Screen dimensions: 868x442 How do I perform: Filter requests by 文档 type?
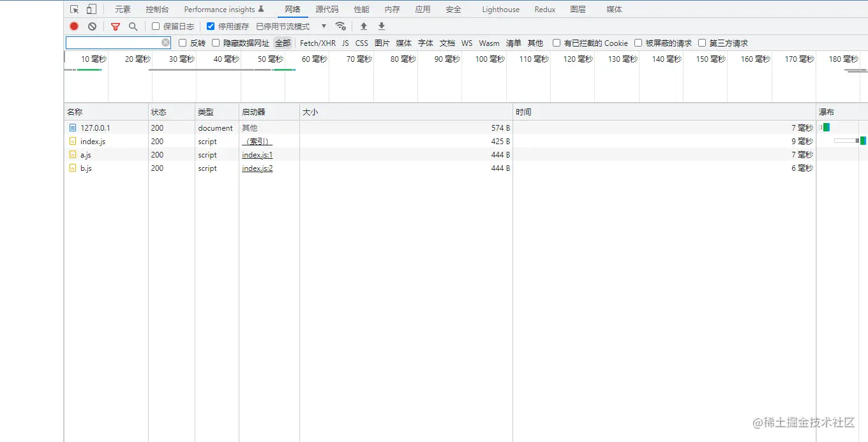pos(447,43)
